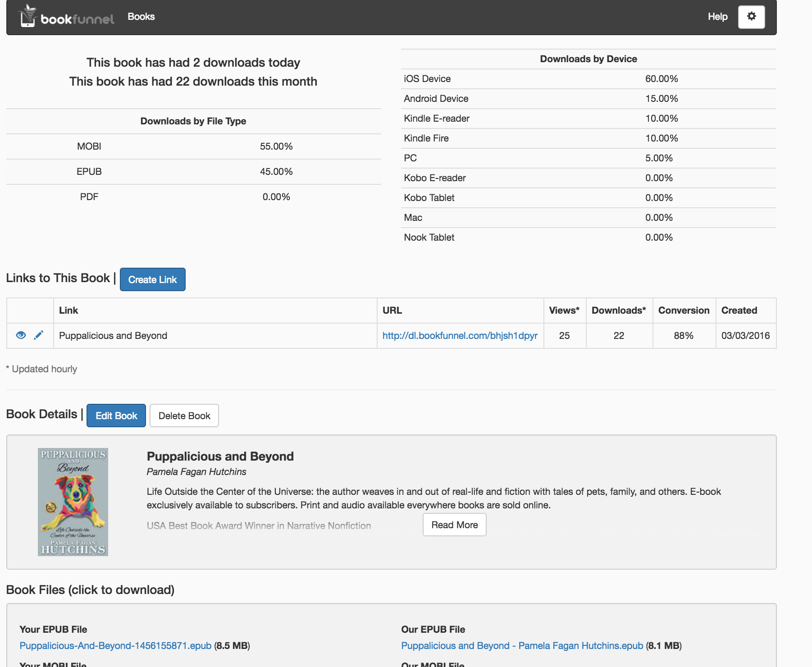
Task: Open the dl.bookfunnel.com/bhjsh1dpyr URL
Action: point(460,336)
